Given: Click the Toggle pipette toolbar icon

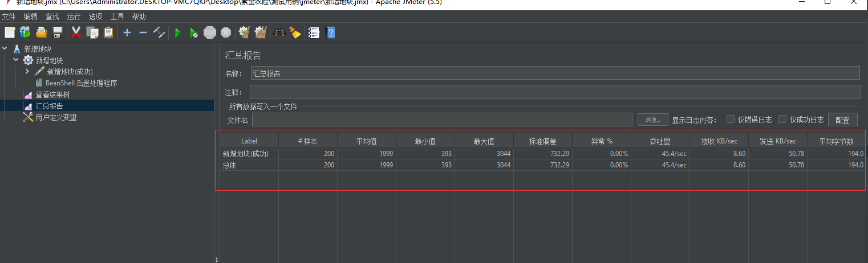Looking at the screenshot, I should [x=159, y=33].
